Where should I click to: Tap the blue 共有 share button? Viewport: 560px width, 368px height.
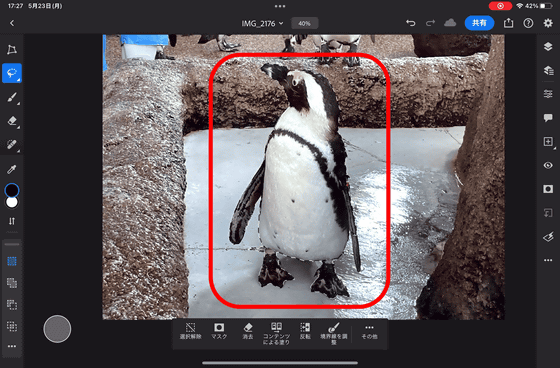pos(479,23)
